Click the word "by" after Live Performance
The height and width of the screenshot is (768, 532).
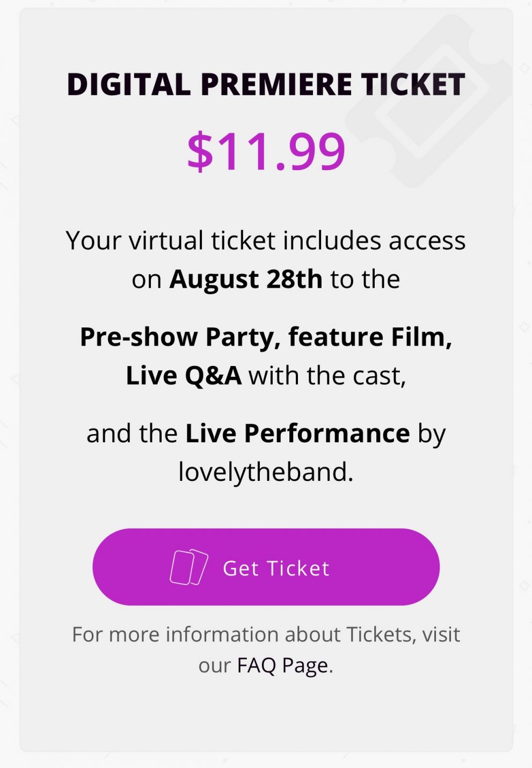432,434
